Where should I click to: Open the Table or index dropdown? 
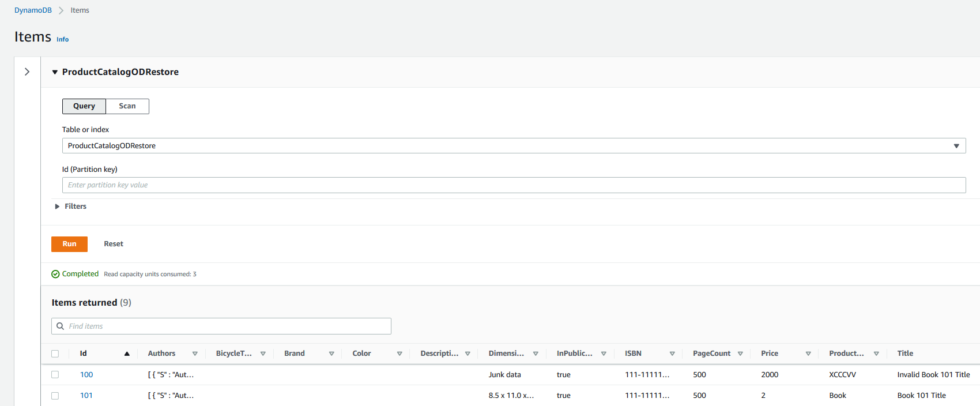click(x=514, y=146)
